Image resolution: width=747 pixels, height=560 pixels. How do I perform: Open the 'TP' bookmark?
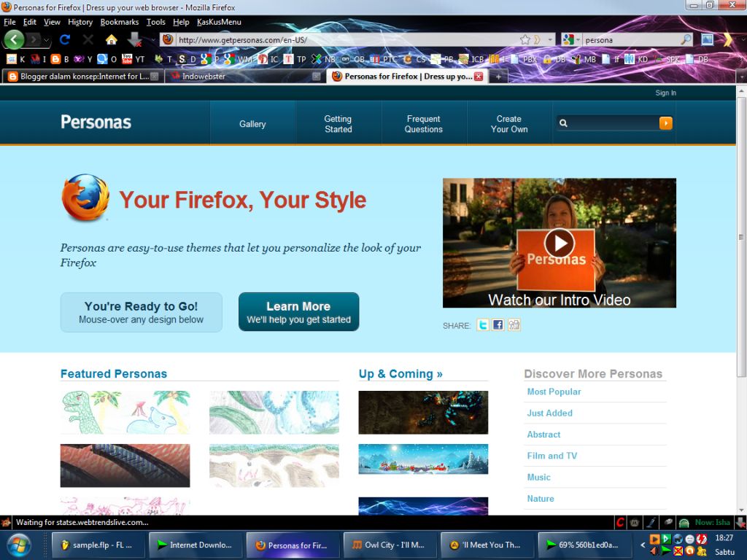(295, 59)
